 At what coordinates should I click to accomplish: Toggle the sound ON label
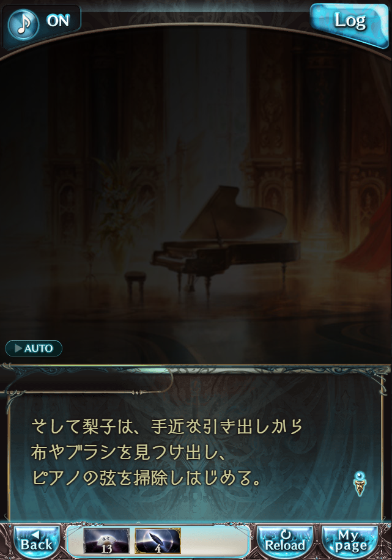click(58, 21)
